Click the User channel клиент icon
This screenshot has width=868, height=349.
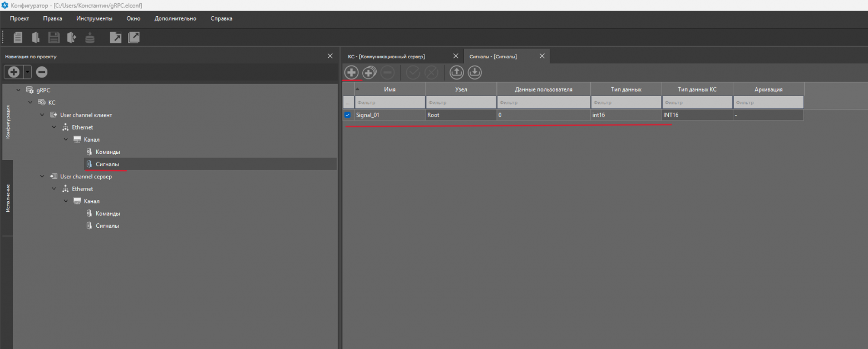[x=53, y=115]
